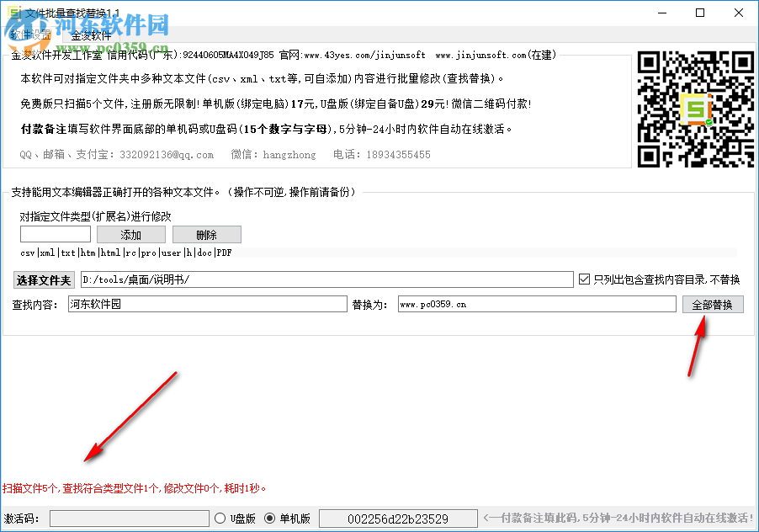Click the 添加 button to add extension
The height and width of the screenshot is (532, 759).
130,234
